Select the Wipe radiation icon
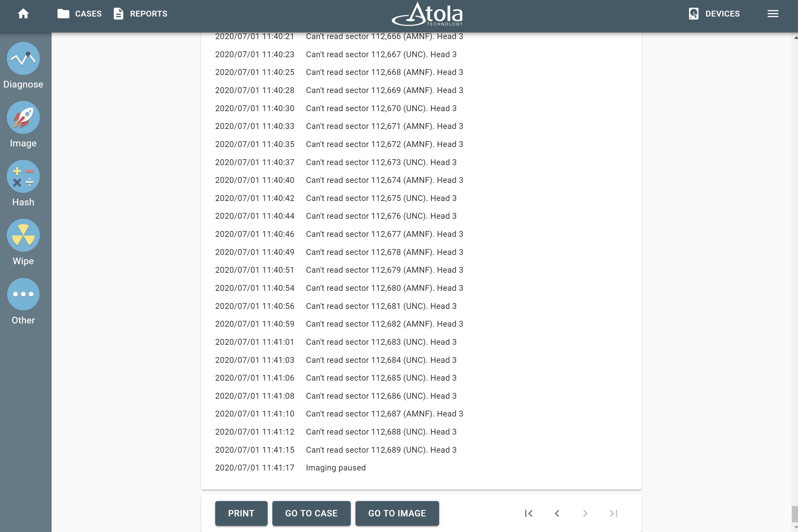This screenshot has height=532, width=798. [x=23, y=235]
